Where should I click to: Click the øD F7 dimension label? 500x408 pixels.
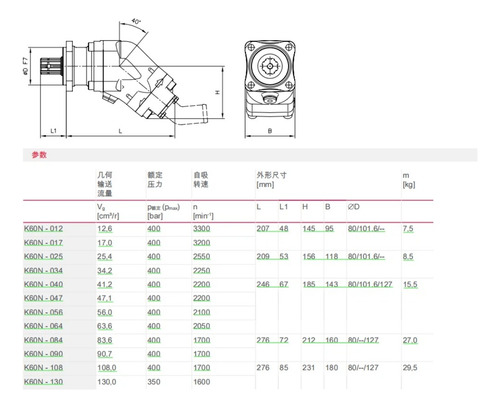pyautogui.click(x=25, y=66)
